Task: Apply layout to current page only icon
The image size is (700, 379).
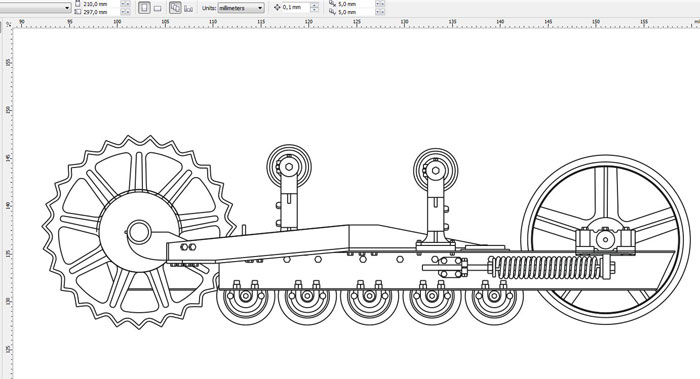Action: pos(188,8)
